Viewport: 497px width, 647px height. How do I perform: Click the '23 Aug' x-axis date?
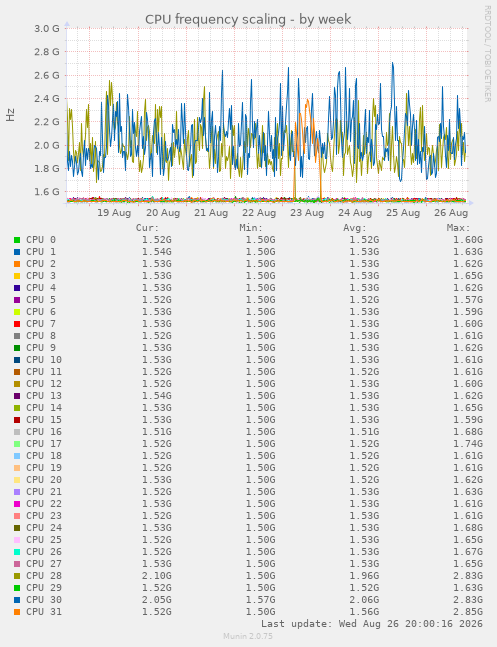click(x=307, y=213)
